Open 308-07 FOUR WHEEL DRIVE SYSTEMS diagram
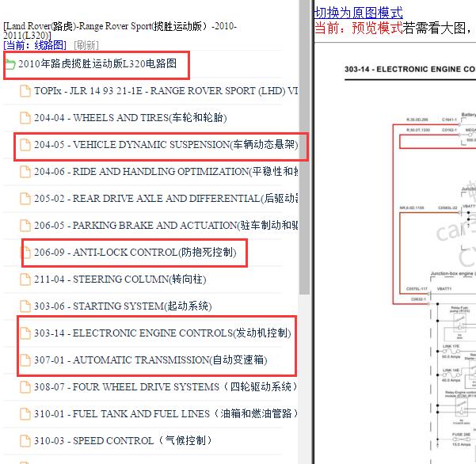The width and height of the screenshot is (476, 464). click(166, 387)
